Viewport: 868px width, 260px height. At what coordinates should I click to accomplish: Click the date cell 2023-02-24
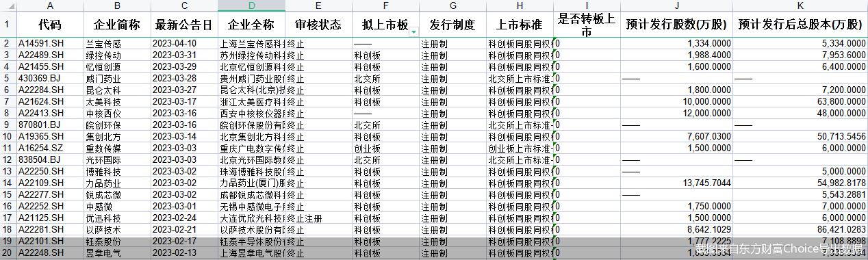[184, 218]
